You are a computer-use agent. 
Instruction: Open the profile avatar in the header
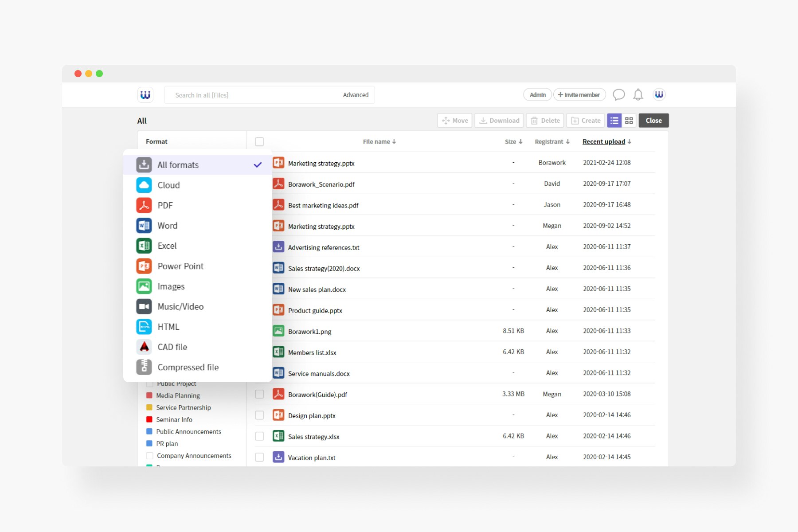tap(659, 94)
